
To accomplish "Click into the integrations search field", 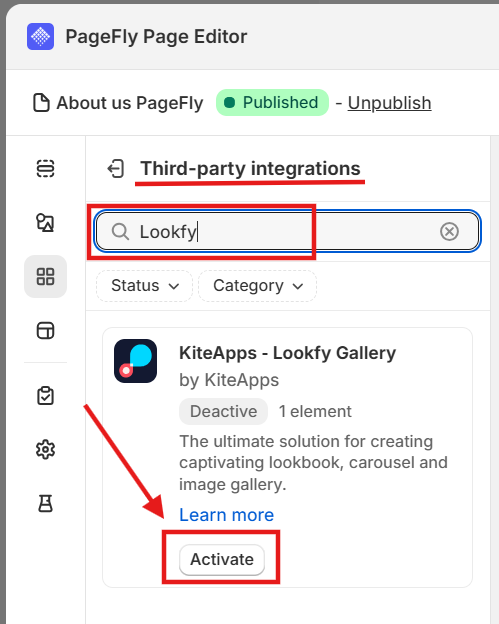I will pyautogui.click(x=287, y=232).
